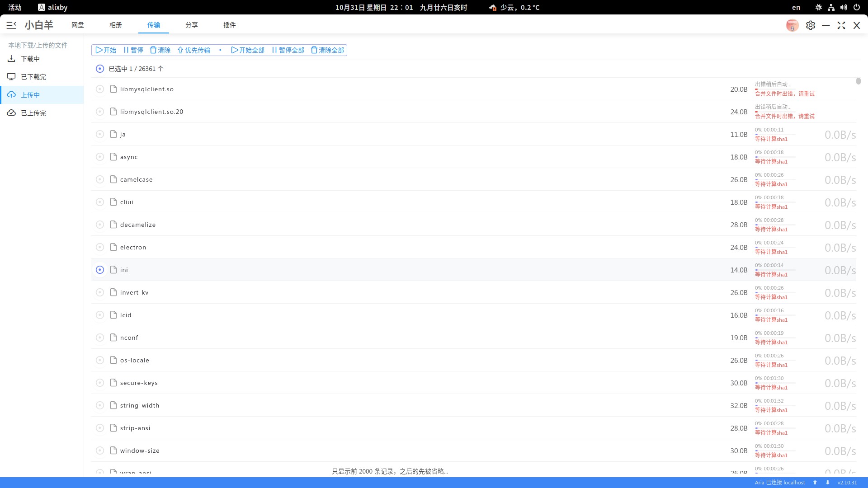
Task: Click error text of libmysqlclient.so row
Action: 784,94
